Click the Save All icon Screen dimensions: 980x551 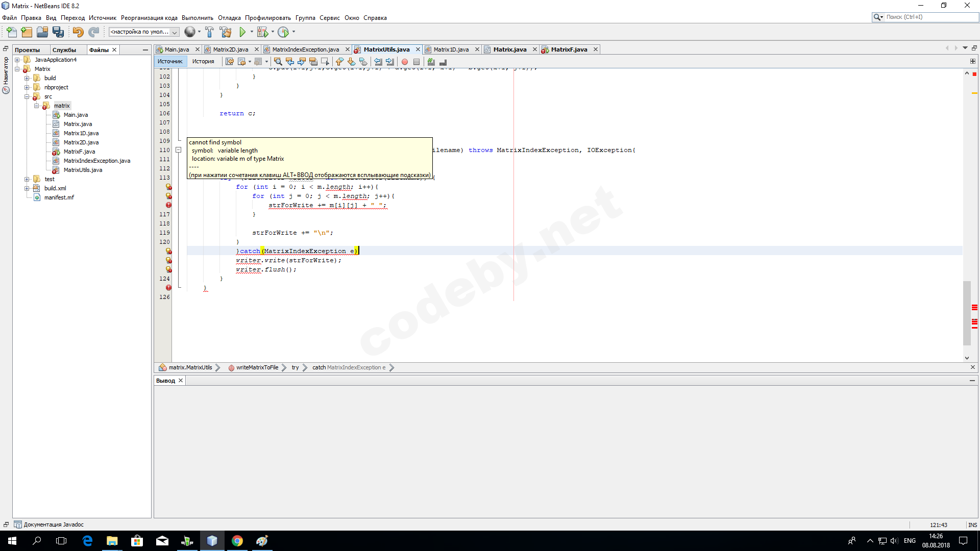click(x=58, y=32)
